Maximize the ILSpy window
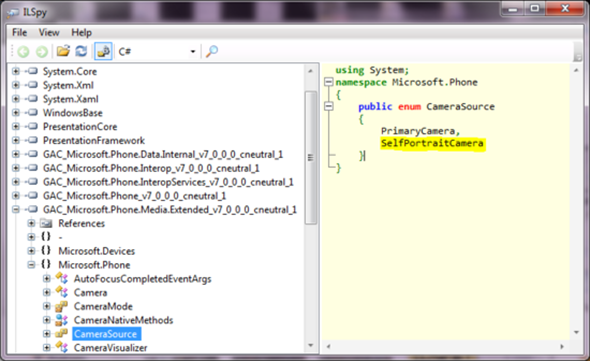 (x=534, y=9)
